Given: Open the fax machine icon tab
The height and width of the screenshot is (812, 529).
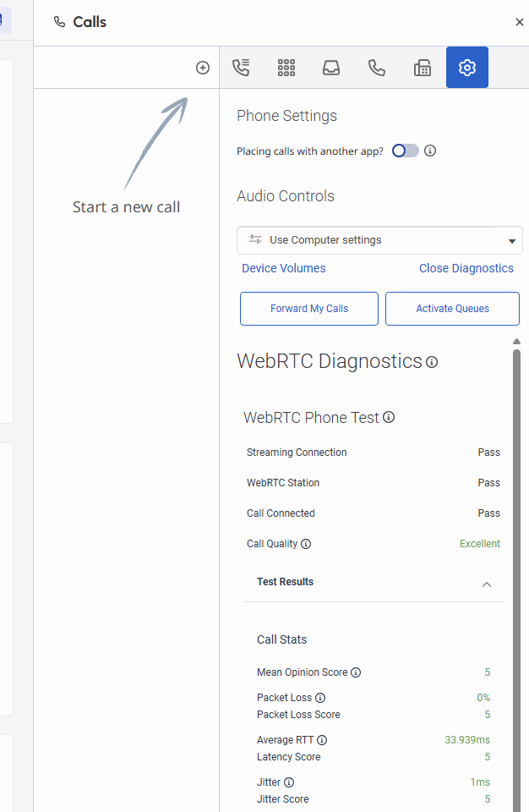Looking at the screenshot, I should click(423, 68).
